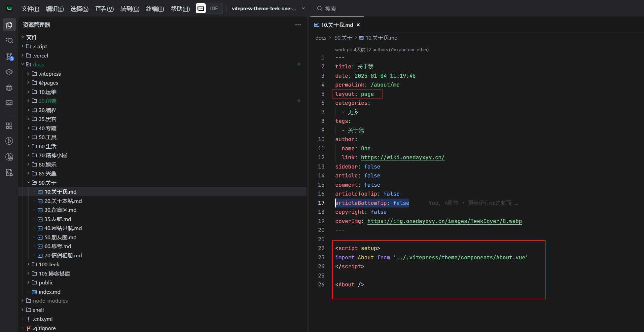This screenshot has height=332, width=644.
Task: Open the Remote Explorer monitor icon
Action: tap(9, 103)
